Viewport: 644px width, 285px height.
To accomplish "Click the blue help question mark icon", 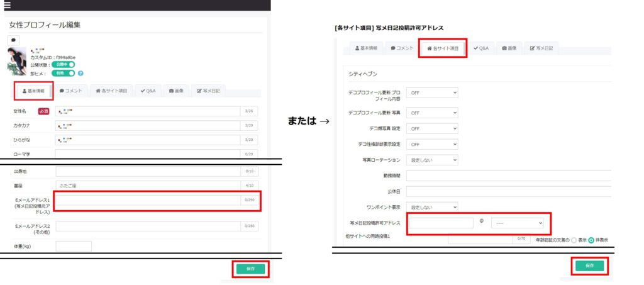I will click(x=80, y=73).
